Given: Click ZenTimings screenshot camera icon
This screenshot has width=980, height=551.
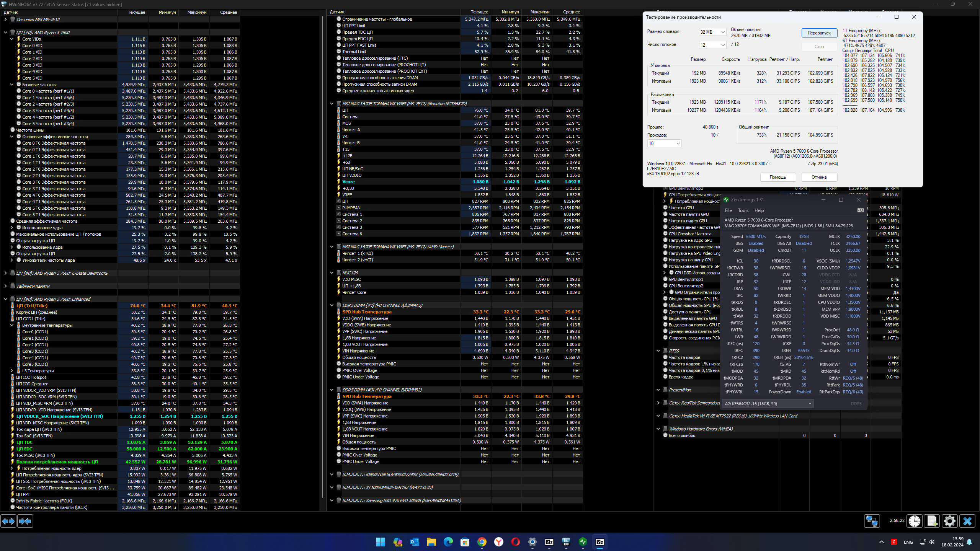Looking at the screenshot, I should coord(860,210).
